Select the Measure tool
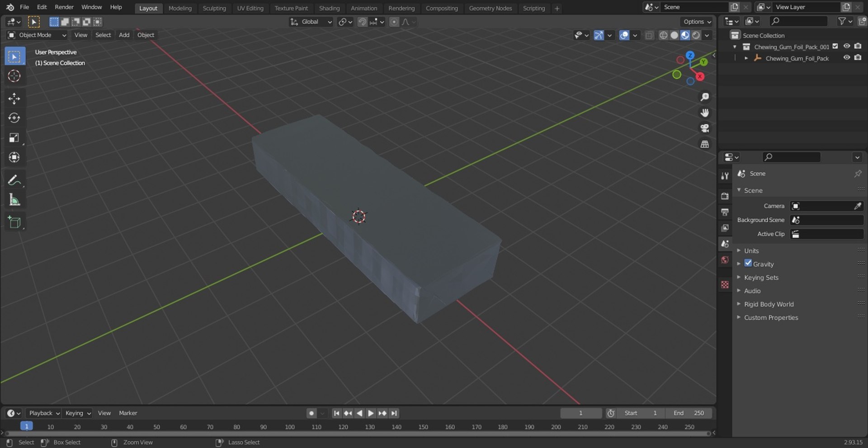 tap(14, 200)
